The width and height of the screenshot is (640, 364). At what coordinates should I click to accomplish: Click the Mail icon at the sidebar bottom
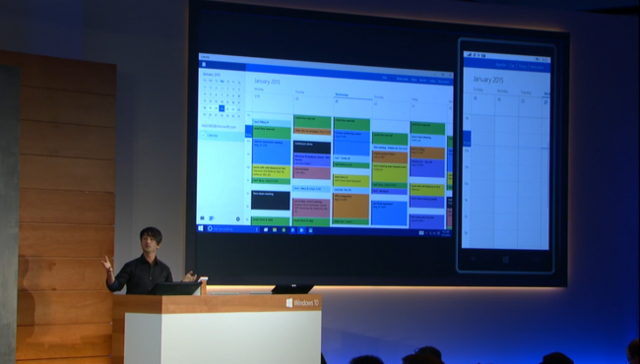(x=202, y=218)
